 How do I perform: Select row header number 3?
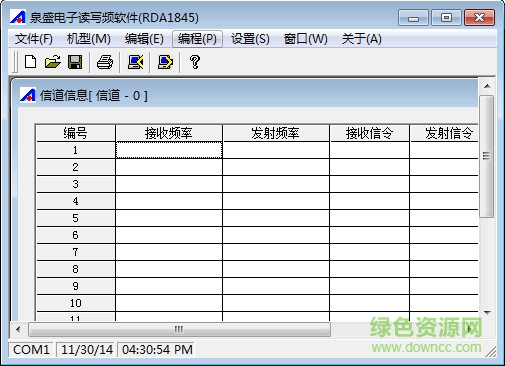point(75,184)
